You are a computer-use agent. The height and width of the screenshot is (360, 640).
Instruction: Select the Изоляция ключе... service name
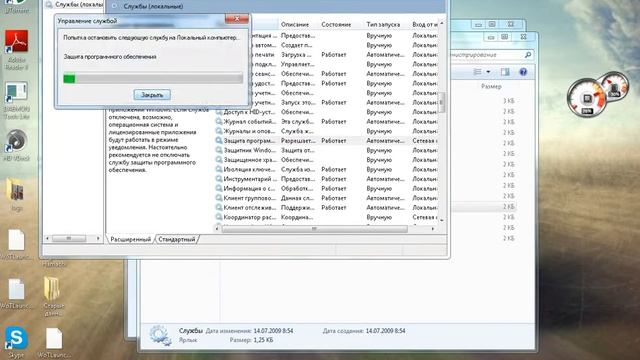[249, 169]
